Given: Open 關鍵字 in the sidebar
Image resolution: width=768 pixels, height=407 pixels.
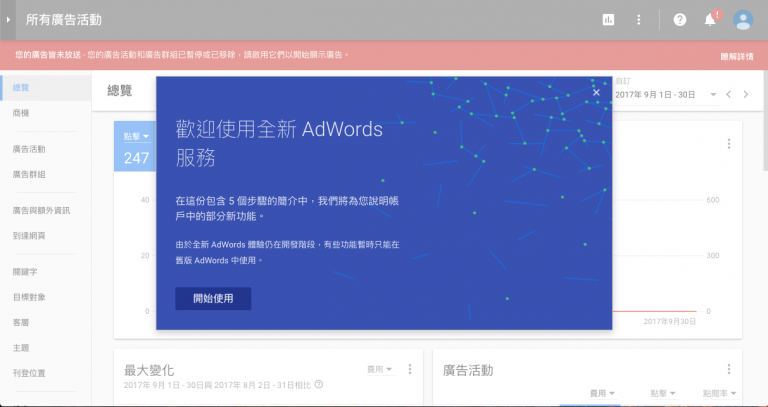Looking at the screenshot, I should point(25,272).
